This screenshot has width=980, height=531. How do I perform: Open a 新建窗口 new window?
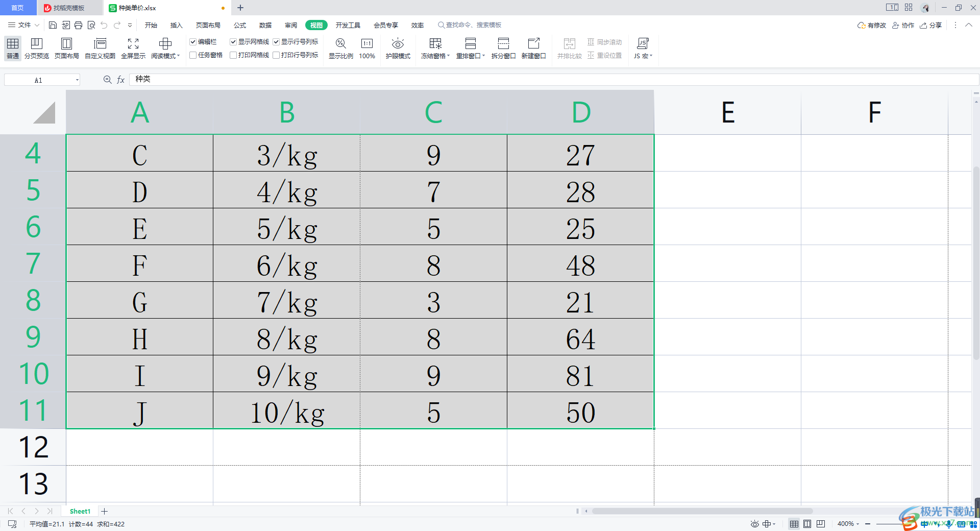[534, 49]
